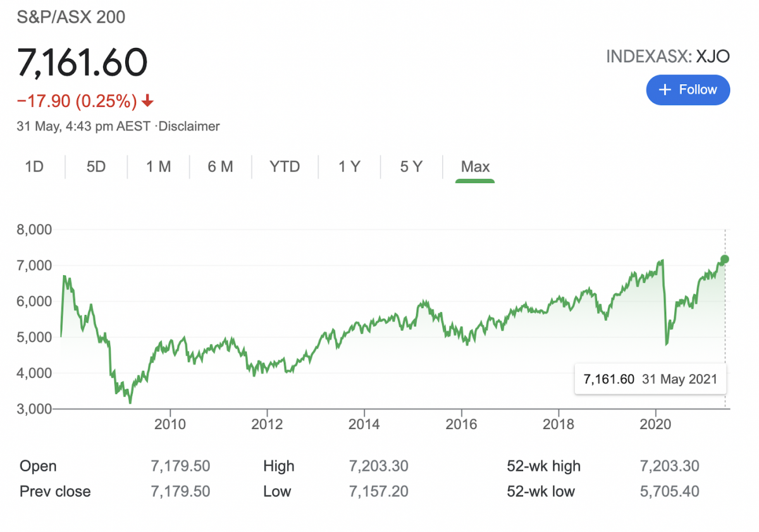
Task: Click the 7,161.60 chart tooltip
Action: tap(650, 380)
